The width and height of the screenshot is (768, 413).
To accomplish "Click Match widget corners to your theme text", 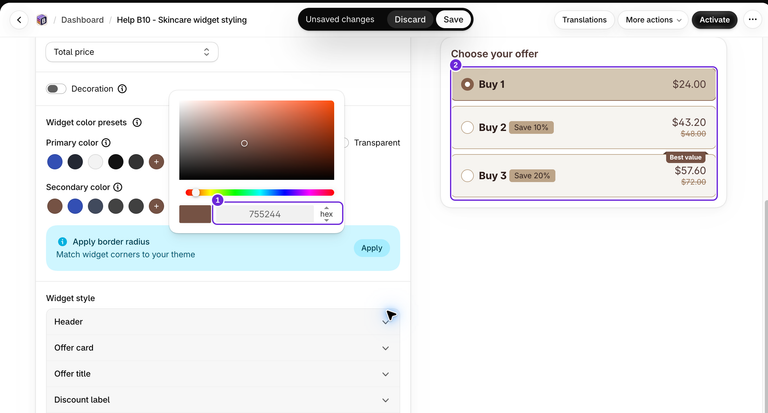I will (125, 254).
